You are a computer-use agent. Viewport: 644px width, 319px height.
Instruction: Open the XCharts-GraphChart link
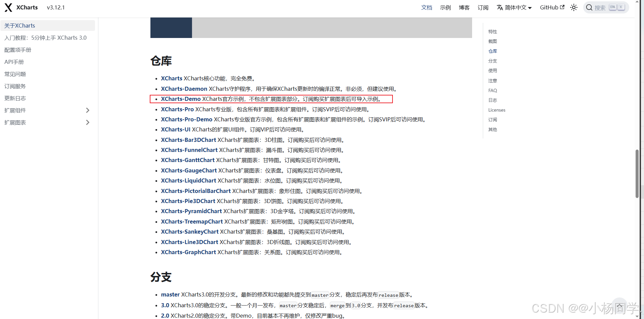click(188, 252)
